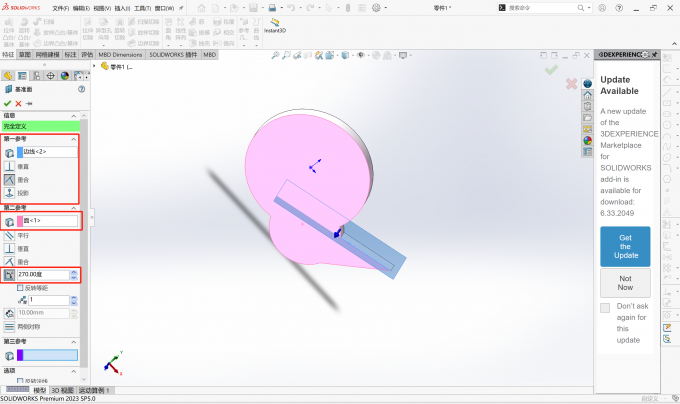Image resolution: width=680 pixels, height=404 pixels.
Task: Switch to the PropertyManager tab icon
Action: pos(22,76)
